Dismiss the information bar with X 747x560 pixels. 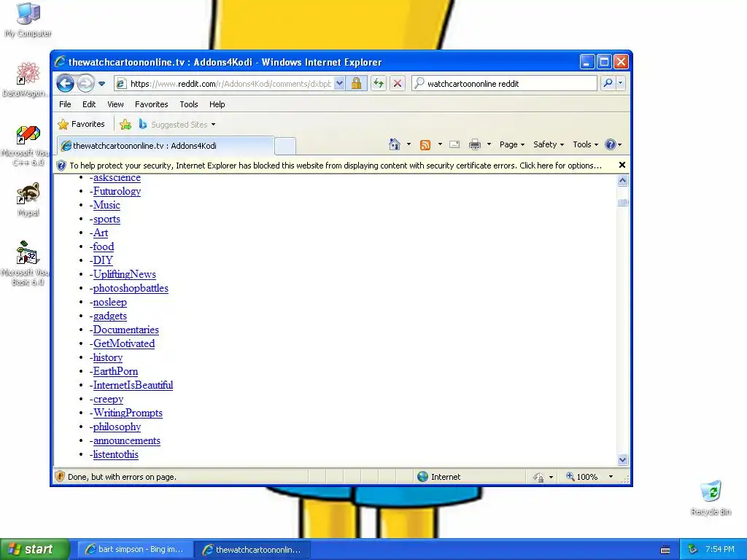[x=622, y=165]
